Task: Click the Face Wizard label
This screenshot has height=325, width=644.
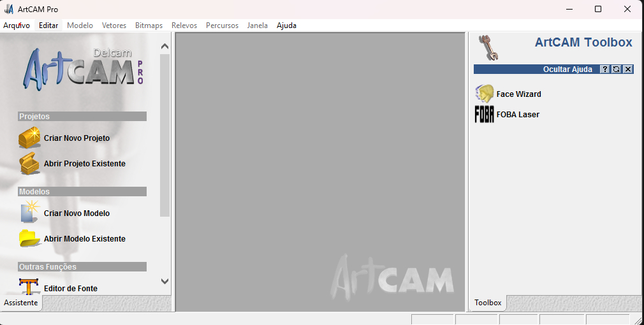Action: (519, 94)
